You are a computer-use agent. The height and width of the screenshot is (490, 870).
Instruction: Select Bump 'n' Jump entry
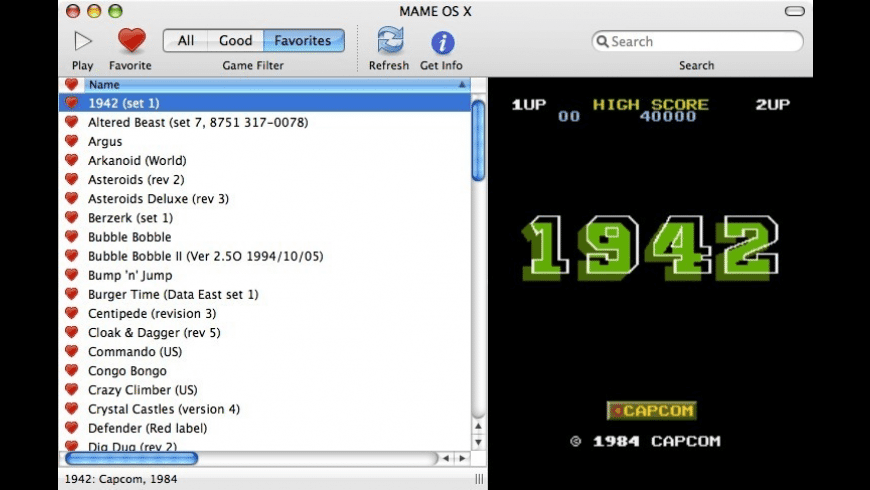(265, 275)
